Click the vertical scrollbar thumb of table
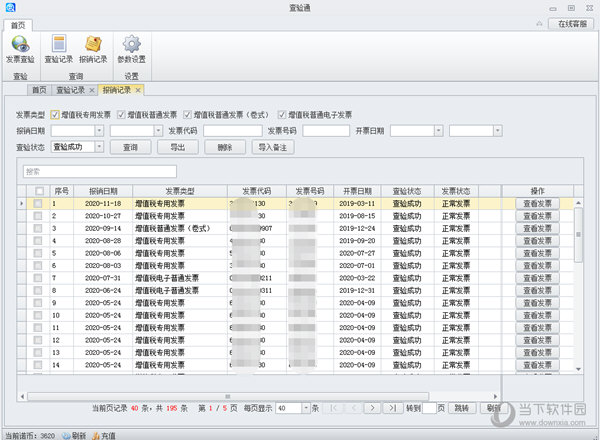600x440 pixels. tap(578, 235)
